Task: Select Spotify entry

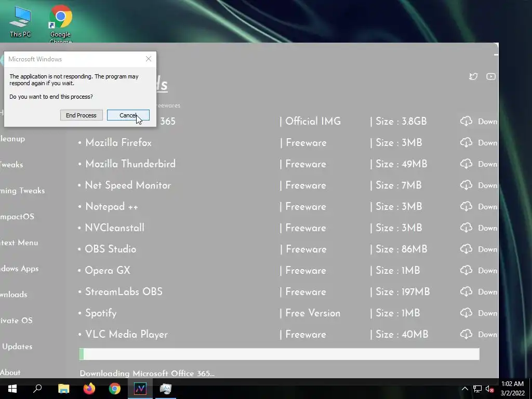Action: (101, 313)
